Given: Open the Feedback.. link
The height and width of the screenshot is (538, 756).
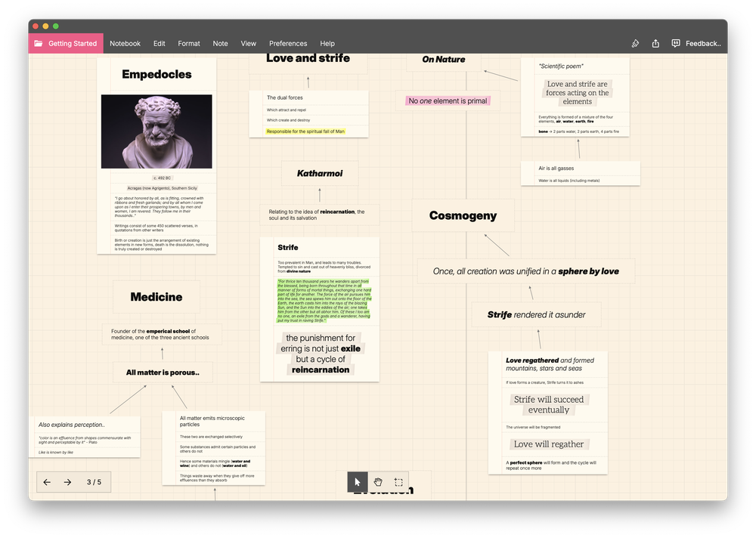Looking at the screenshot, I should 703,43.
